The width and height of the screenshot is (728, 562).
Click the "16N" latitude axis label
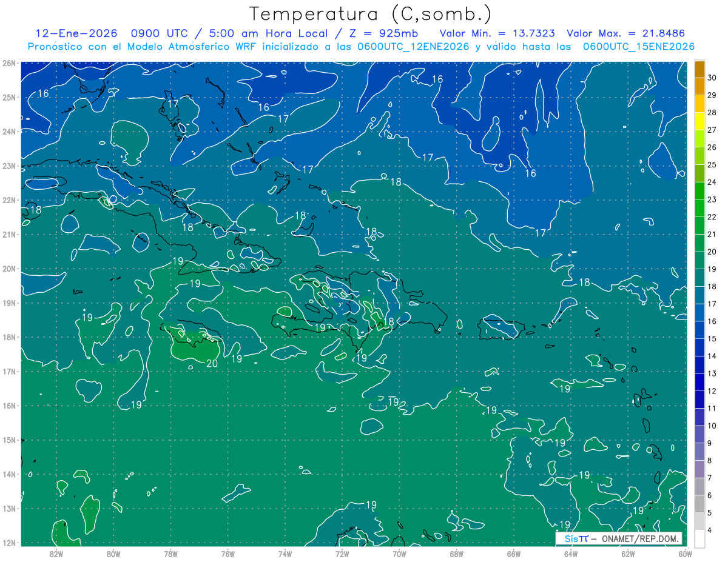[8, 406]
